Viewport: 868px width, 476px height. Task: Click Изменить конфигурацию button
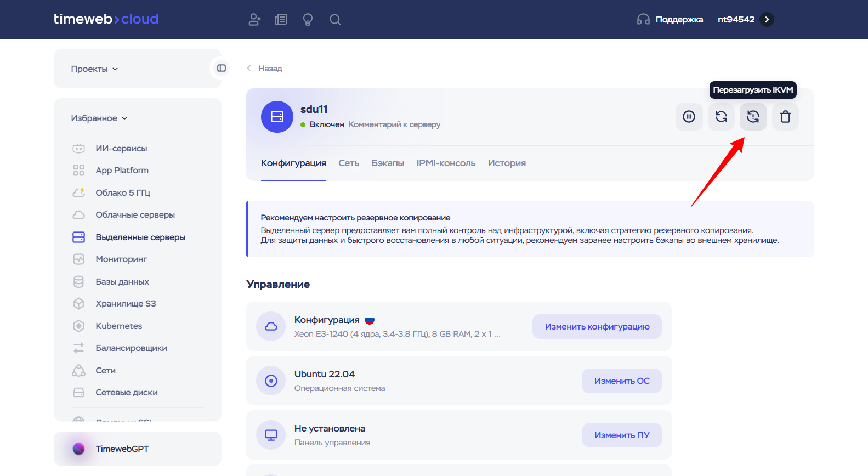click(x=597, y=326)
